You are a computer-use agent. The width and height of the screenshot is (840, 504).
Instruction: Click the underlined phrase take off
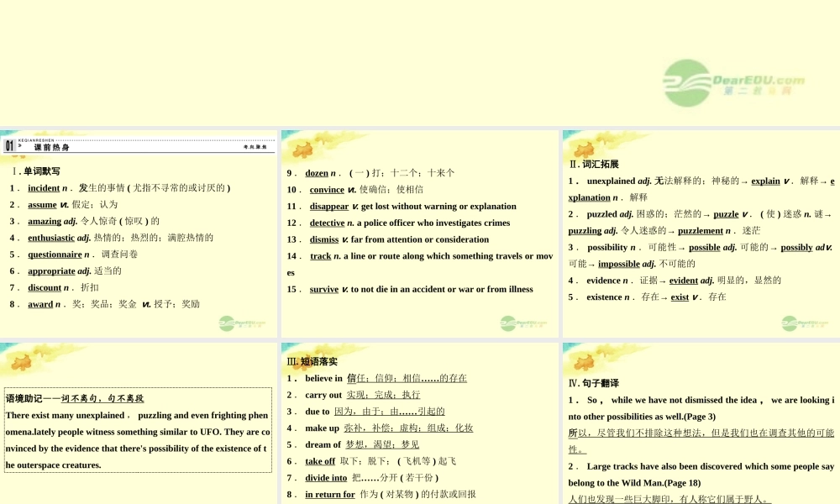pyautogui.click(x=320, y=461)
